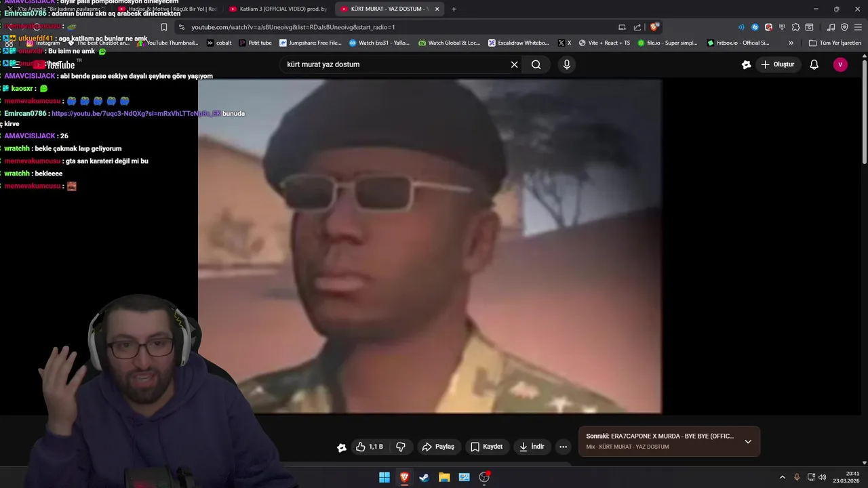This screenshot has height=488, width=868.
Task: Toggle the sidebar panel icon
Action: (809, 27)
